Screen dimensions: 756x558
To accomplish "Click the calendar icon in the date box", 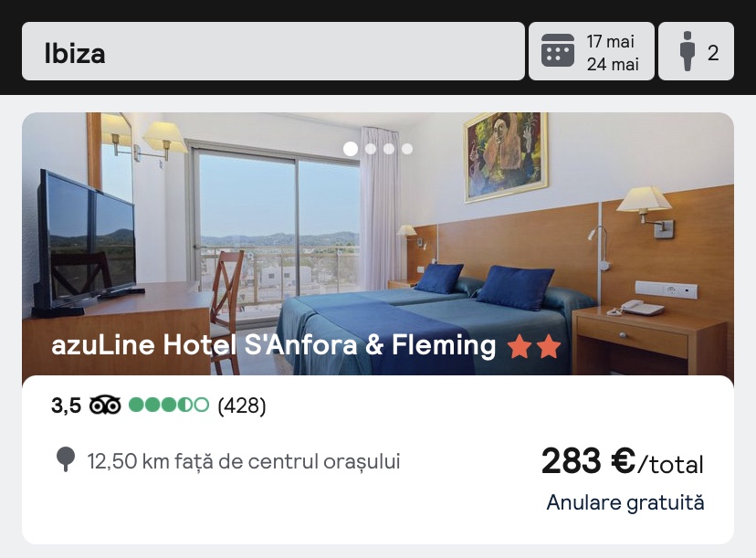I will pyautogui.click(x=557, y=50).
